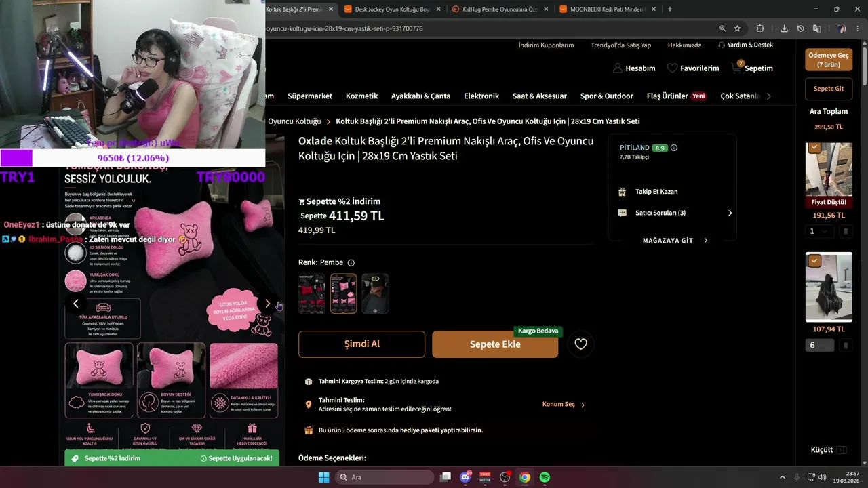This screenshot has width=868, height=488.
Task: Open the Saat & Aksesuar category
Action: pos(540,96)
